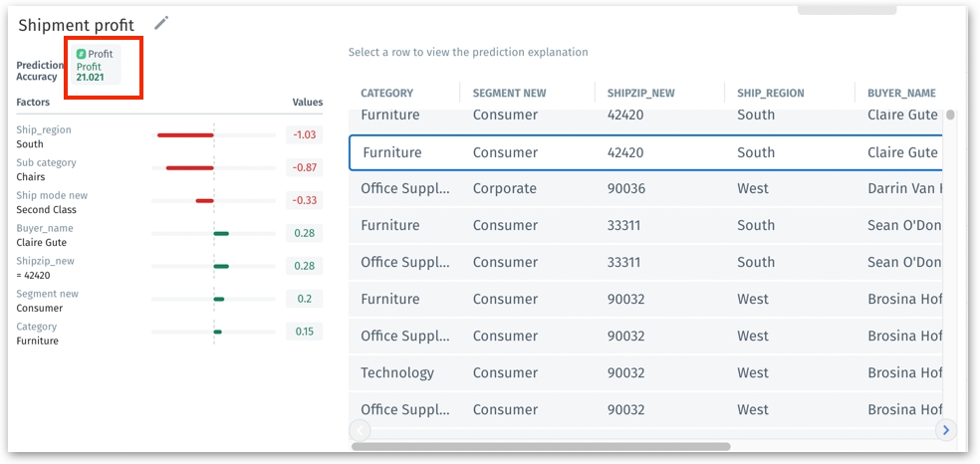Click the left scroll arrow below the table
This screenshot has width=980, height=464.
pos(360,430)
